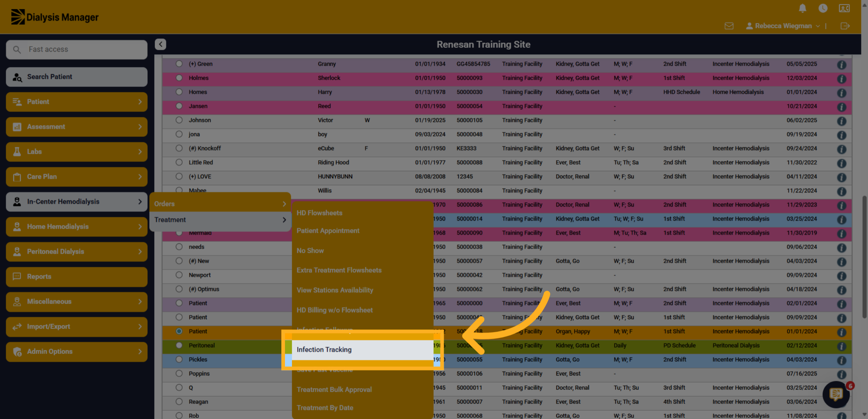Select Patient Appointment menu entry
868x419 pixels.
coord(328,231)
